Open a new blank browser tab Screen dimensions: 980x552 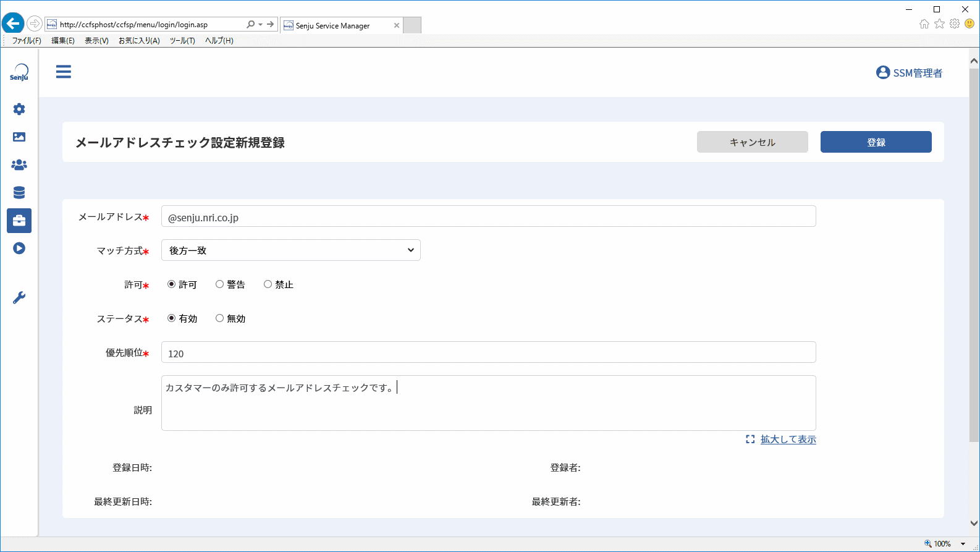tap(412, 25)
